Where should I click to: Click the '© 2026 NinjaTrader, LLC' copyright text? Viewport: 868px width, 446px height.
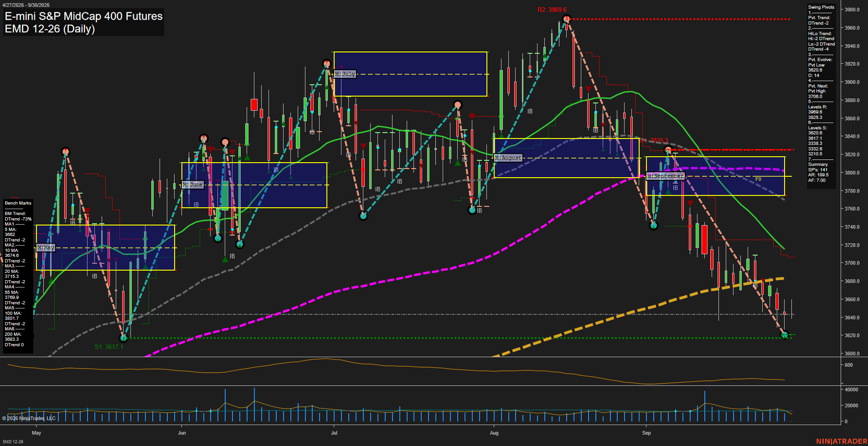point(29,418)
